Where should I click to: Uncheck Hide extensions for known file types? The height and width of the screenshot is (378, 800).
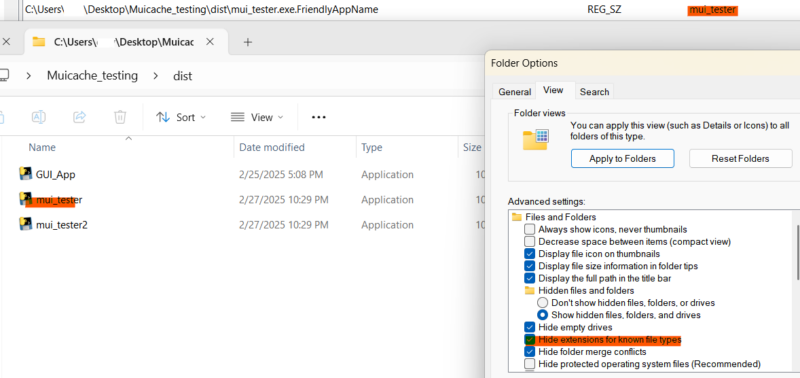[x=530, y=340]
